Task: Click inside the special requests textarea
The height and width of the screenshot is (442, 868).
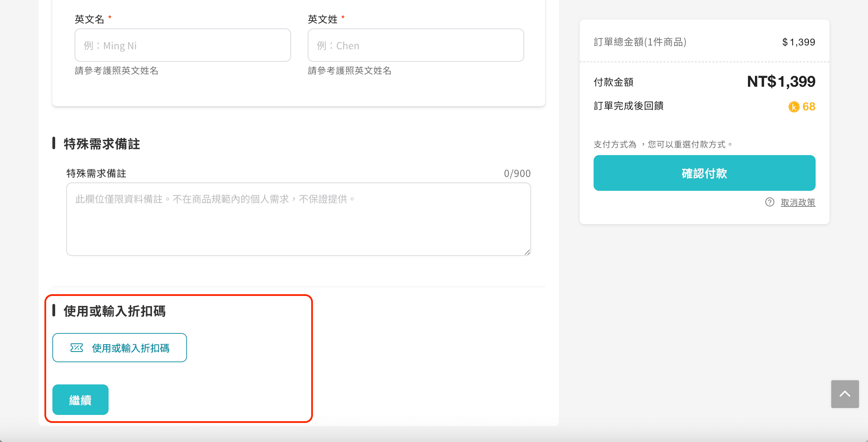Action: click(298, 219)
